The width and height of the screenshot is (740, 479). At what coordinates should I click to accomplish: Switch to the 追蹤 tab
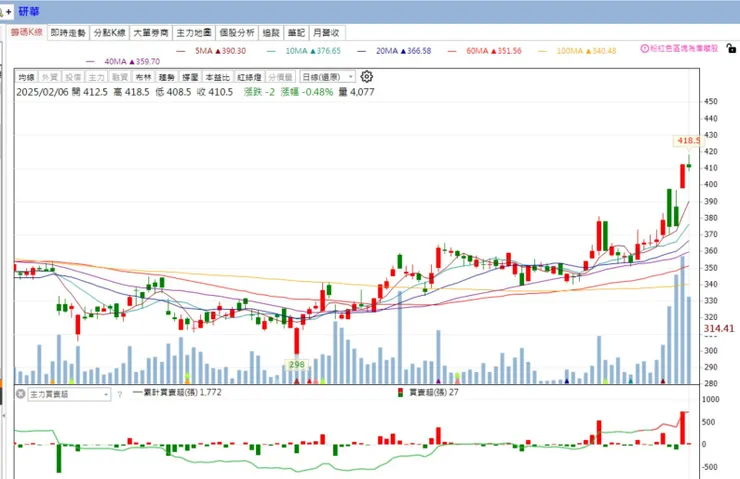271,33
